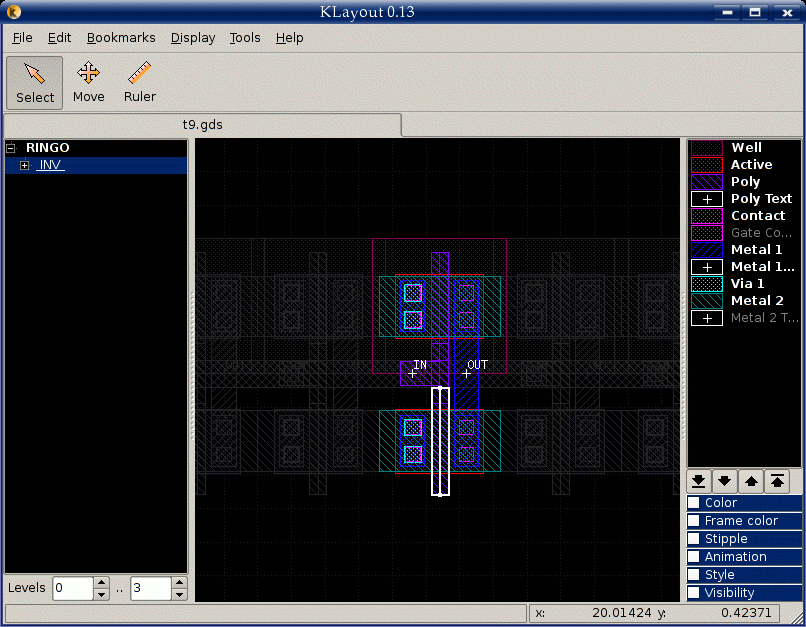Increase the first Levels spinbox value
806x627 pixels.
101,583
